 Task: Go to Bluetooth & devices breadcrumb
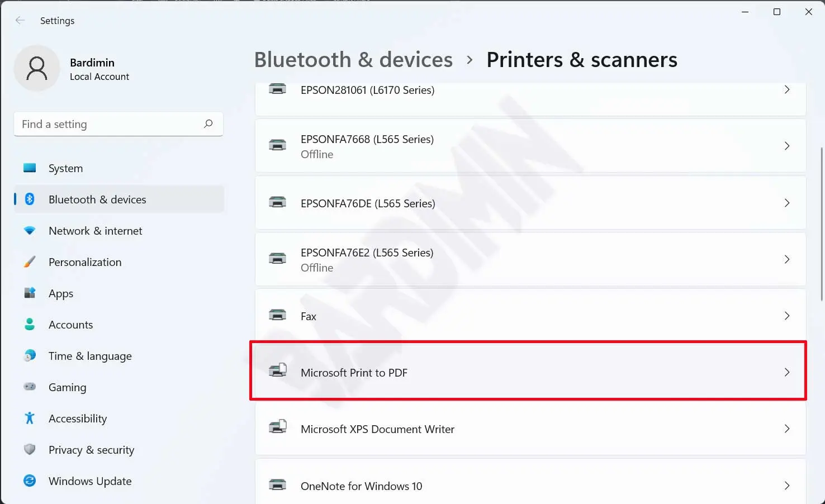353,60
